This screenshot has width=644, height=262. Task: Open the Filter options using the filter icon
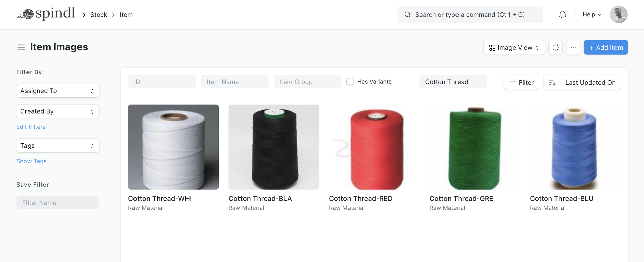(521, 82)
